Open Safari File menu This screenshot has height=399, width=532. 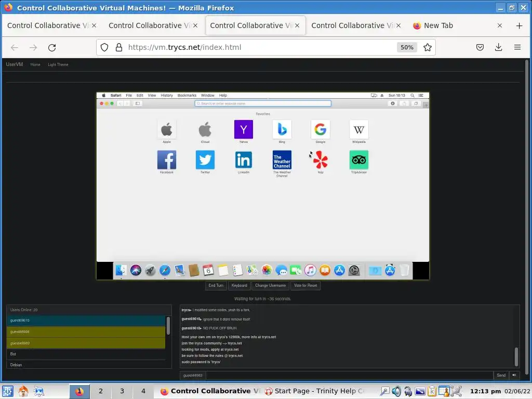129,96
